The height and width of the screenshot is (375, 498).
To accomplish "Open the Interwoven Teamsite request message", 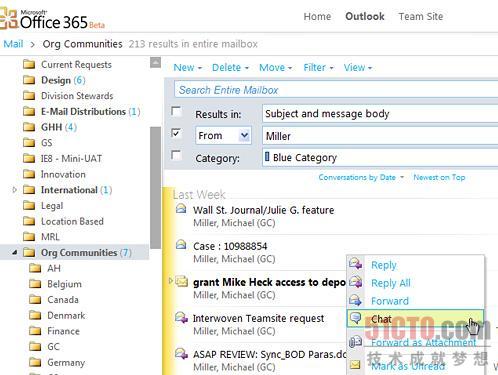I will [258, 318].
